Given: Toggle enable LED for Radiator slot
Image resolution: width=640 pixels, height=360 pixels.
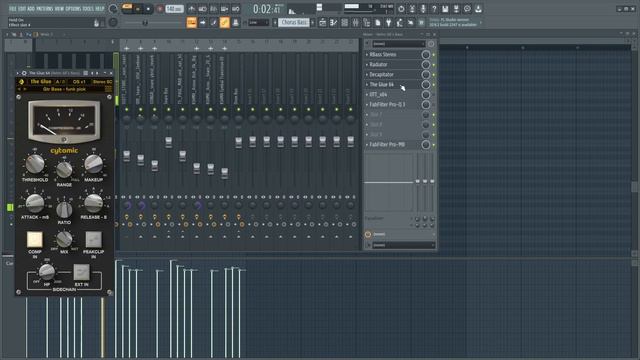Looking at the screenshot, I should coord(434,64).
